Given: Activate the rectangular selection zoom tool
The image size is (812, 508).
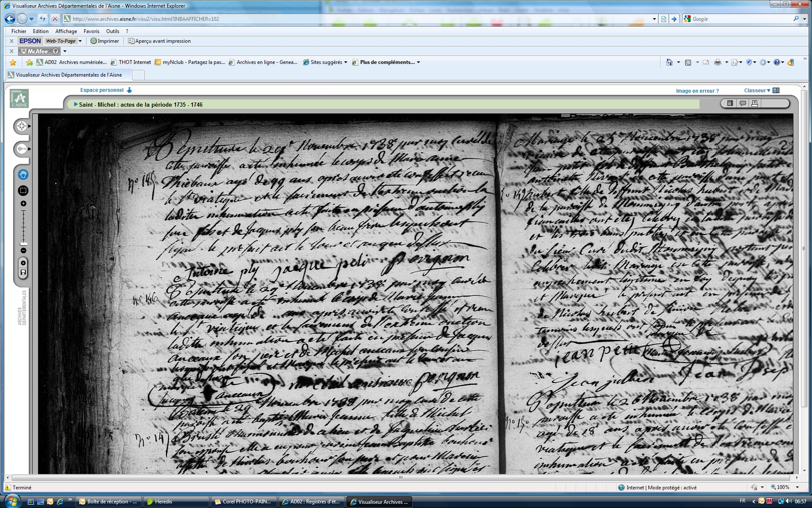Looking at the screenshot, I should click(23, 191).
